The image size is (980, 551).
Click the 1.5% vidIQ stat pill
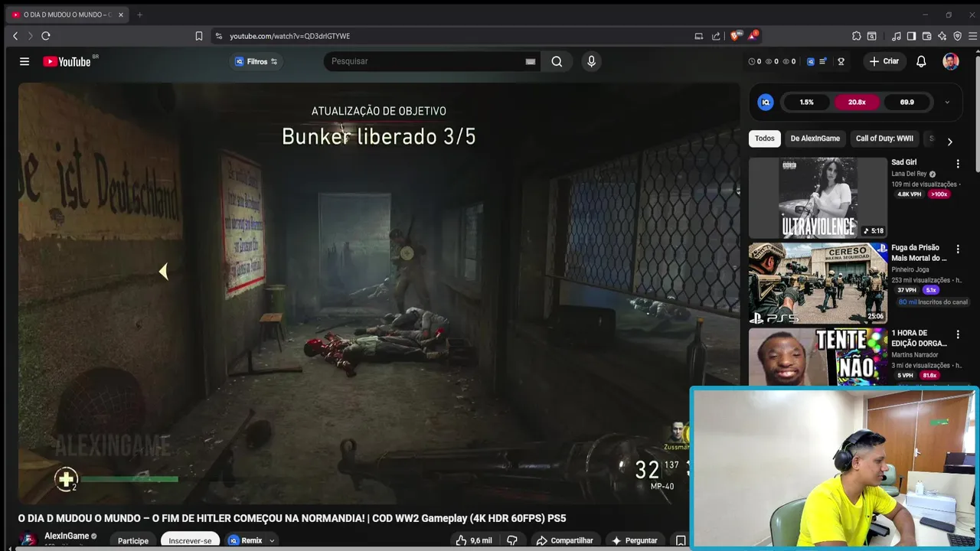coord(806,102)
